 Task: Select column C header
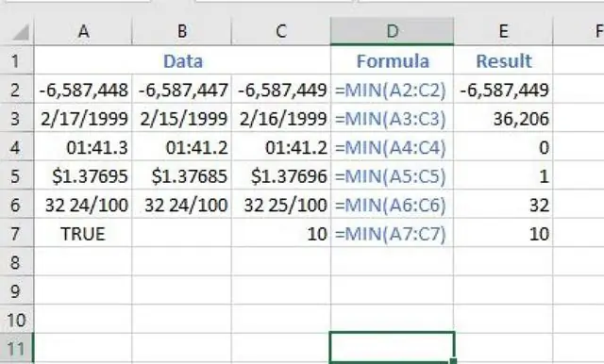coord(281,31)
